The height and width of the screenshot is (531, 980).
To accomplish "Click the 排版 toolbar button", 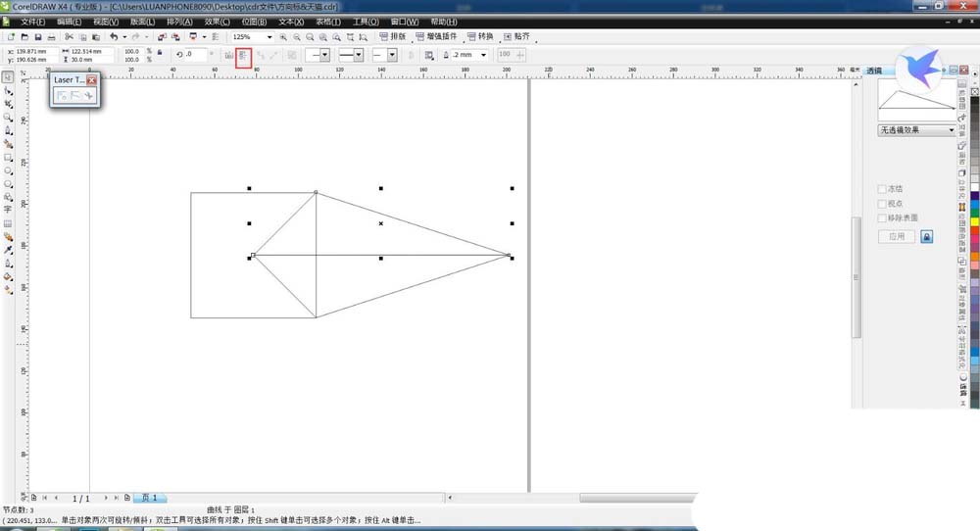I will point(392,37).
